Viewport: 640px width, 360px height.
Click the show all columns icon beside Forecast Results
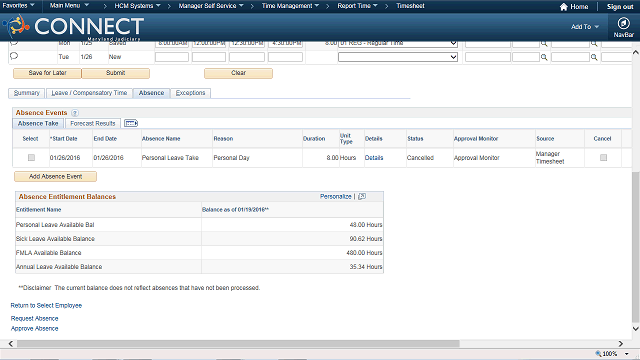tap(131, 123)
